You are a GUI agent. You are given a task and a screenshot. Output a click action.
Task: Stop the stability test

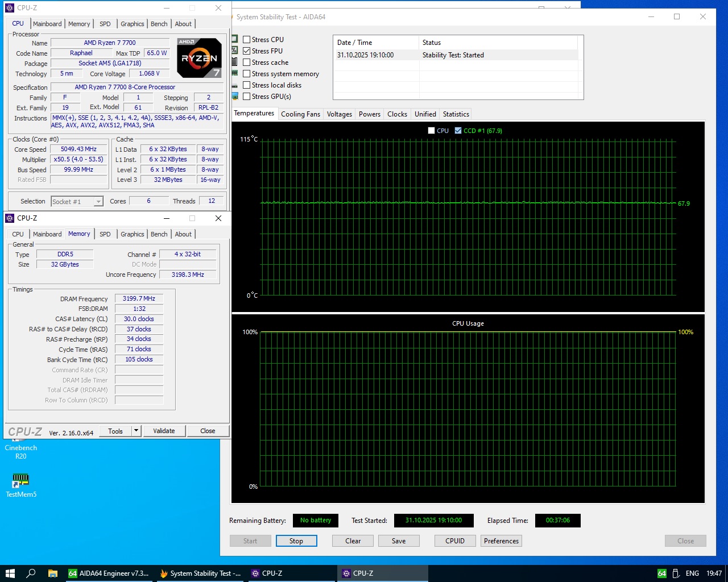point(296,541)
